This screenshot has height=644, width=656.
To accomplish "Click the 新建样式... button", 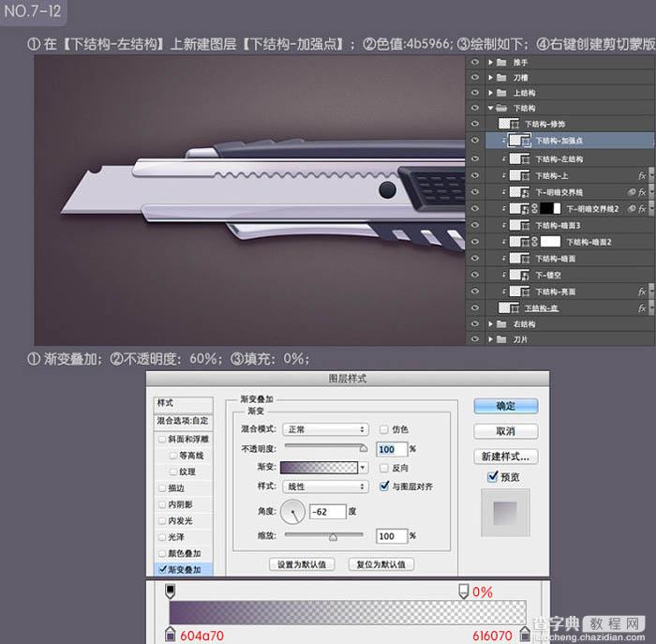I will (505, 457).
